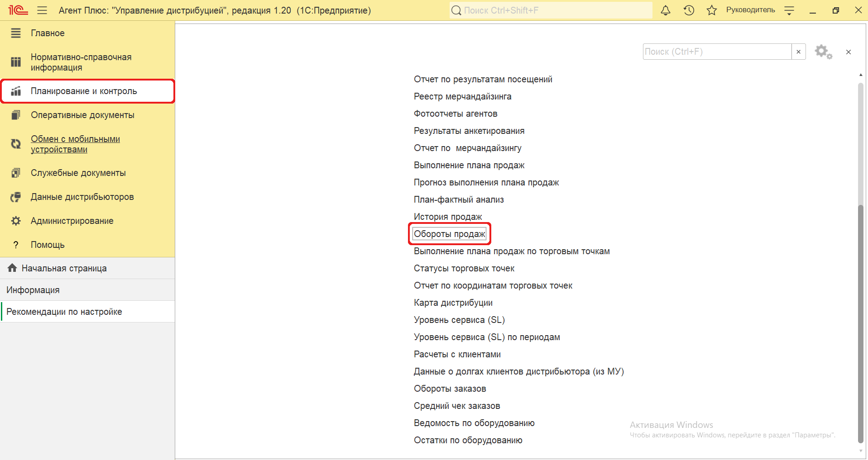Focus the global search Ctrl+Shift+F field
868x460 pixels.
pos(551,10)
